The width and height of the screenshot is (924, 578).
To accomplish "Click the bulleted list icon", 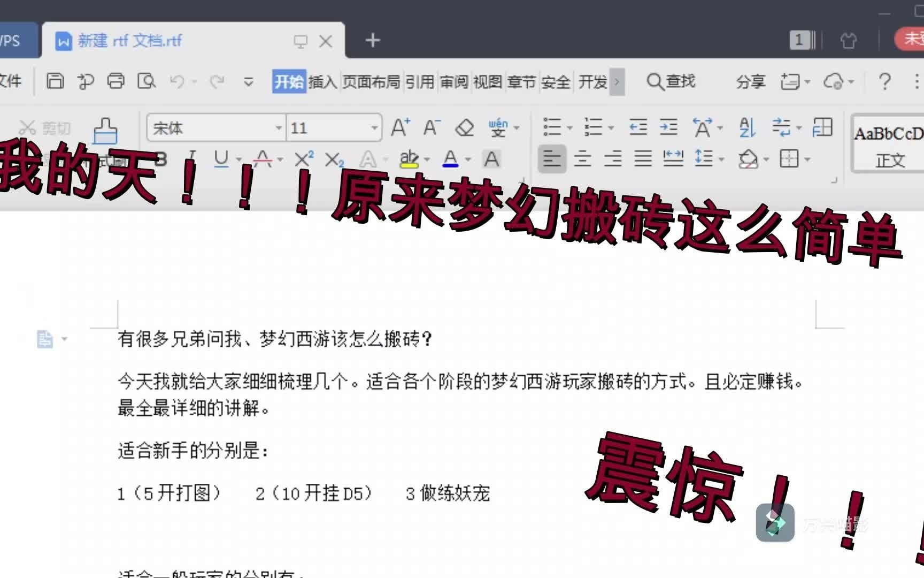I will click(552, 127).
